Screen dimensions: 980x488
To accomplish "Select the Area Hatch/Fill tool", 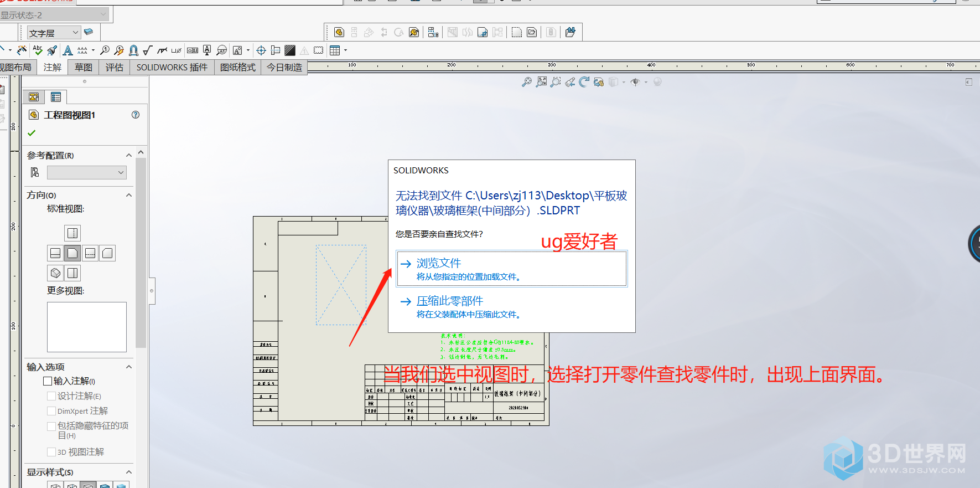I will pyautogui.click(x=290, y=50).
